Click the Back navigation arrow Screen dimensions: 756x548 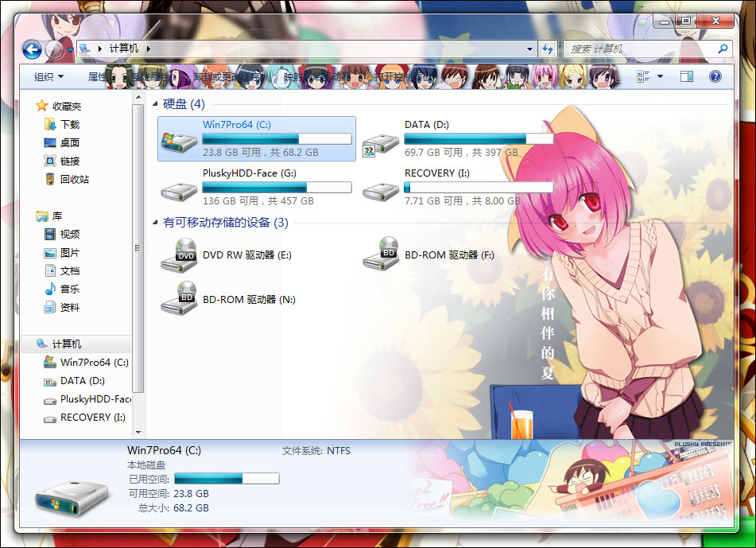click(x=32, y=49)
